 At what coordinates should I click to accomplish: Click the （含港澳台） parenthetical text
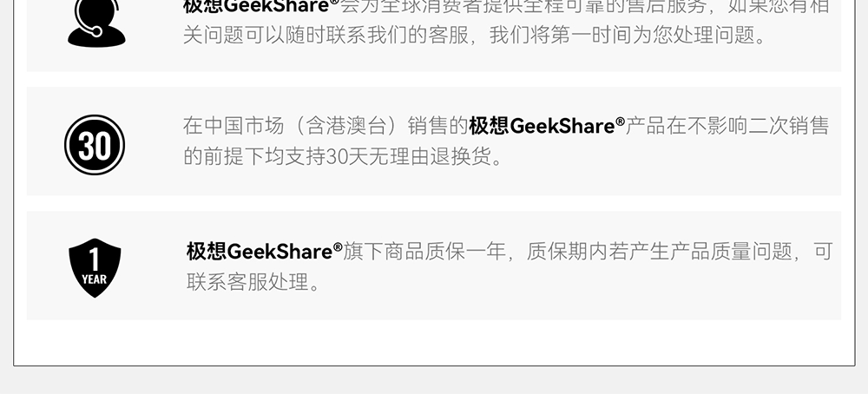pos(346,126)
